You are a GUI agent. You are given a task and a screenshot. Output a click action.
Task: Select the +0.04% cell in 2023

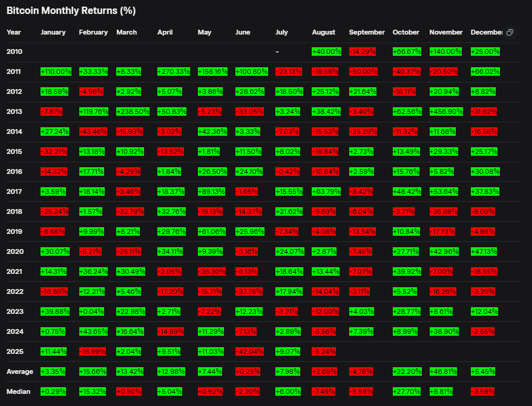(91, 311)
